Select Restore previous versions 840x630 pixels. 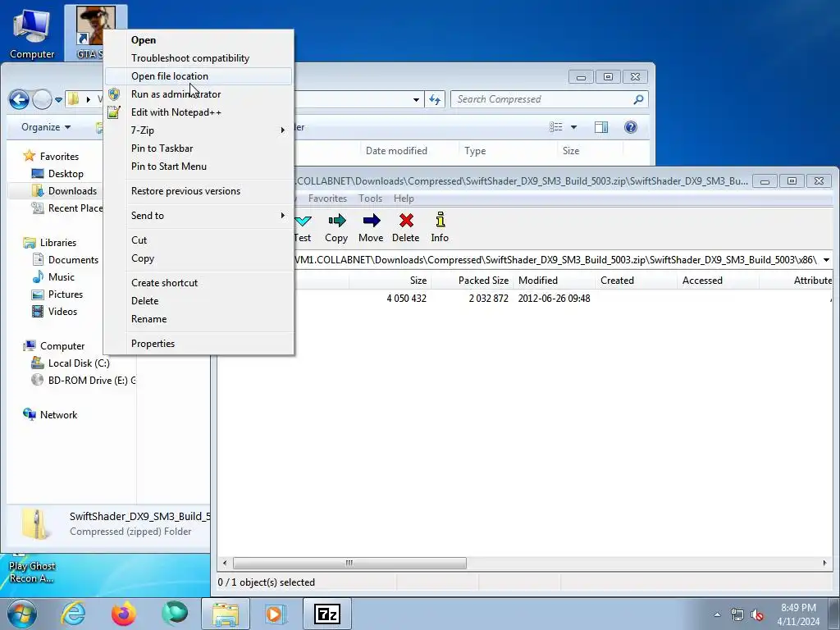[199, 190]
